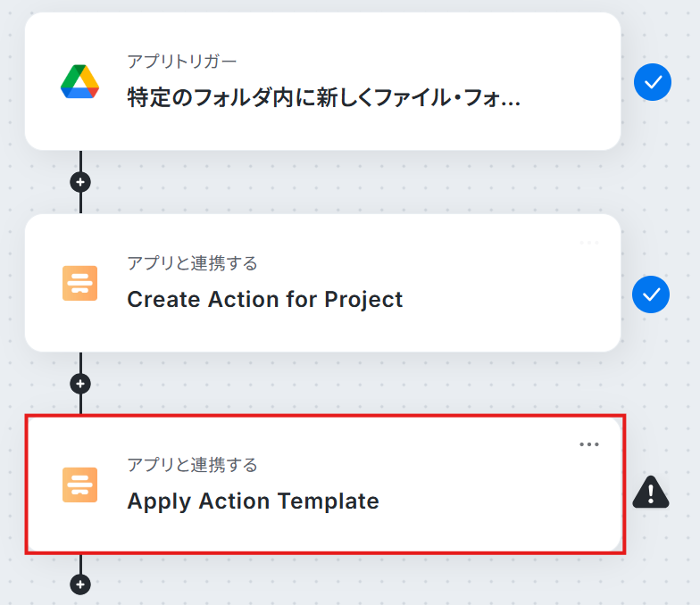The image size is (700, 605).
Task: Add a step below Apply Action Template
Action: click(81, 584)
